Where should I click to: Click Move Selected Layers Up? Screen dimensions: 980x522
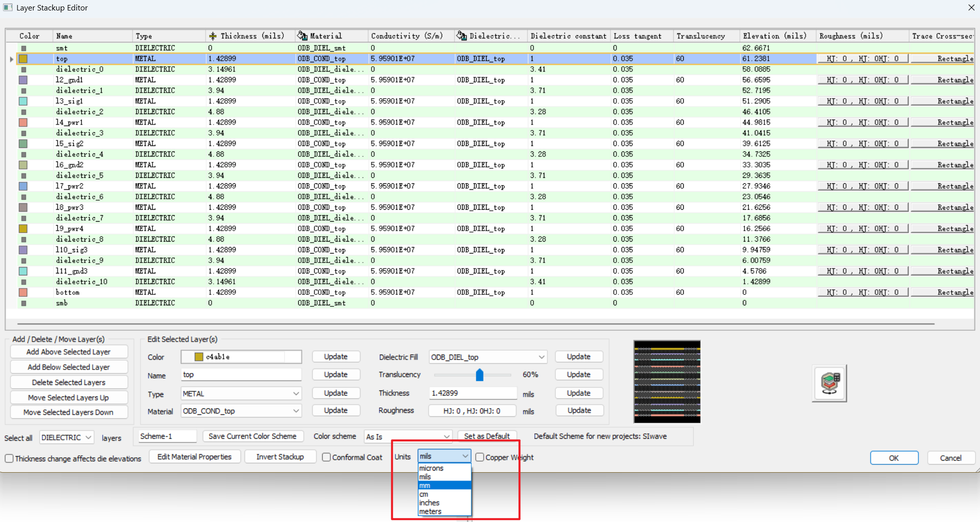(69, 397)
